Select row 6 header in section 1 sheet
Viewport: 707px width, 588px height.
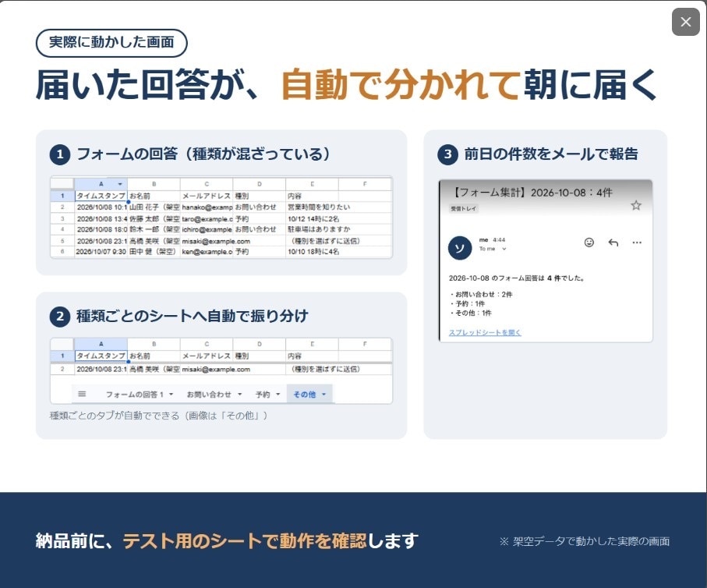62,251
